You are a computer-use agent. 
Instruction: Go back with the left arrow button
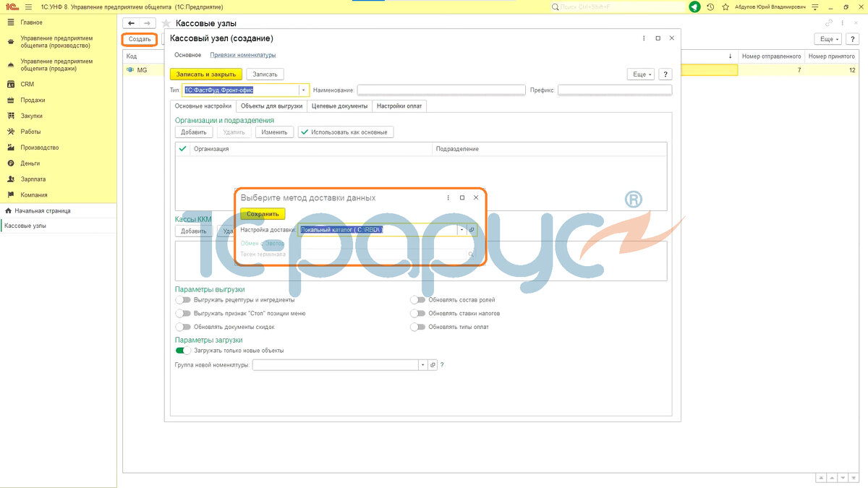pyautogui.click(x=132, y=23)
